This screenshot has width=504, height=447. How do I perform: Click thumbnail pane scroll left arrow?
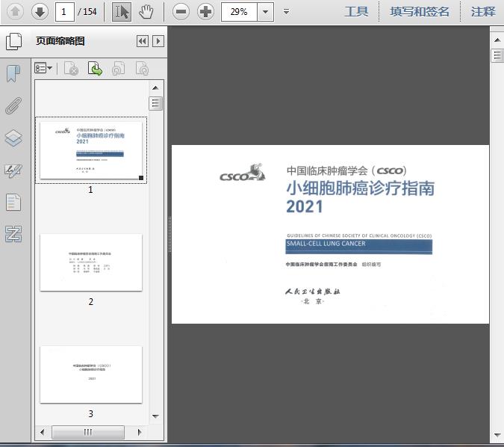click(x=42, y=432)
